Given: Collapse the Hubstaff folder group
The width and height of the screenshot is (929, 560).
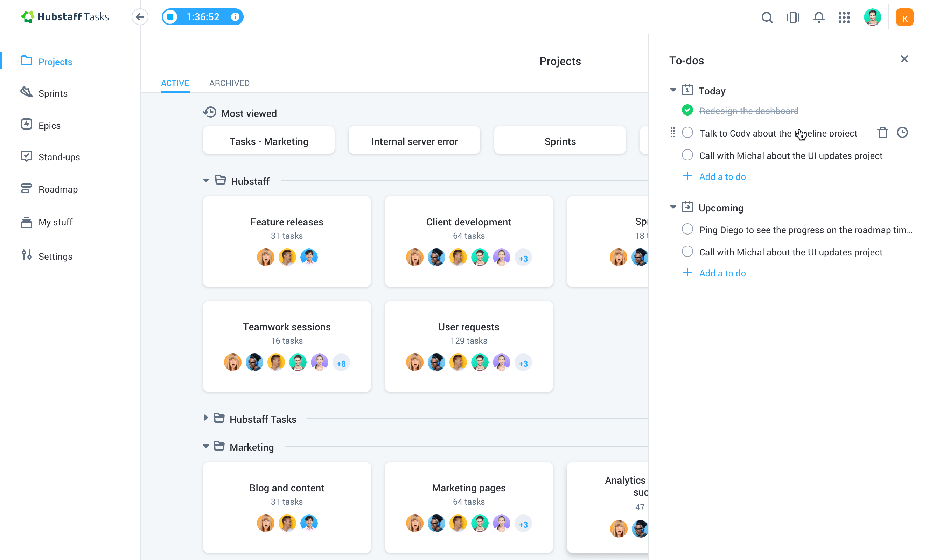Looking at the screenshot, I should (206, 181).
